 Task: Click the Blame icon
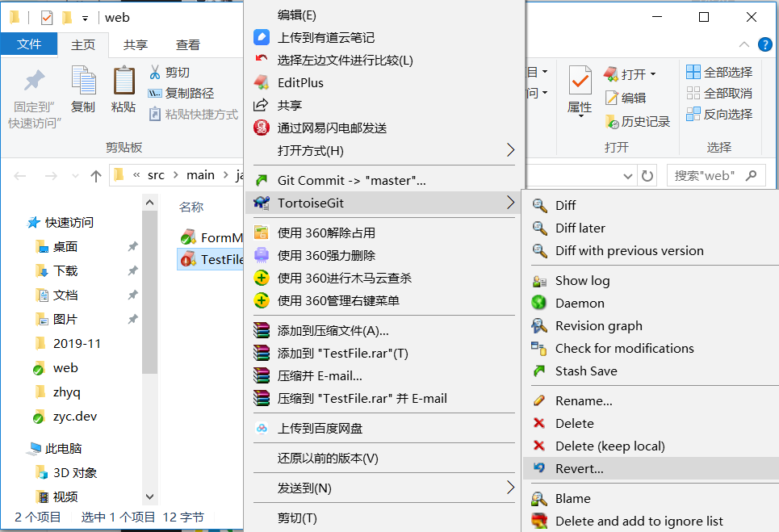[539, 498]
